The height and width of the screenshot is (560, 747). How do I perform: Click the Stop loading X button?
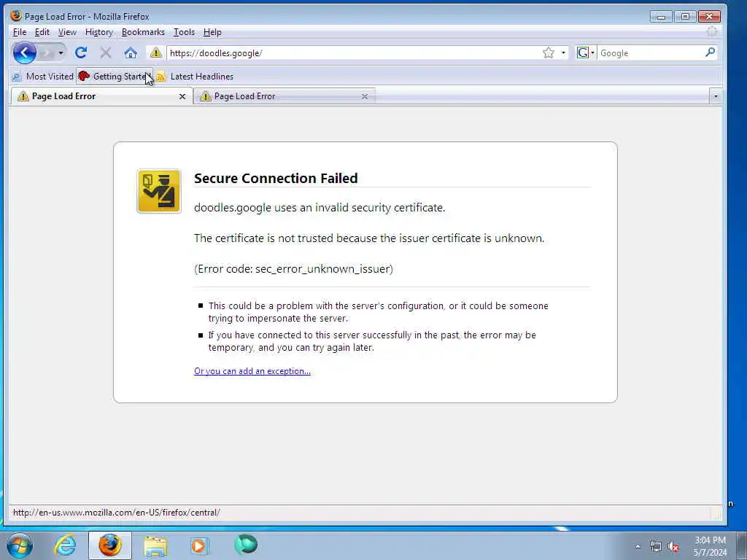click(106, 52)
